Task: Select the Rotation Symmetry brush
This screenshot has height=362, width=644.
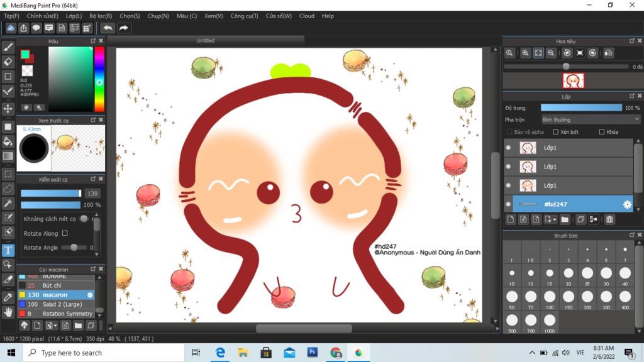Action: [56, 314]
